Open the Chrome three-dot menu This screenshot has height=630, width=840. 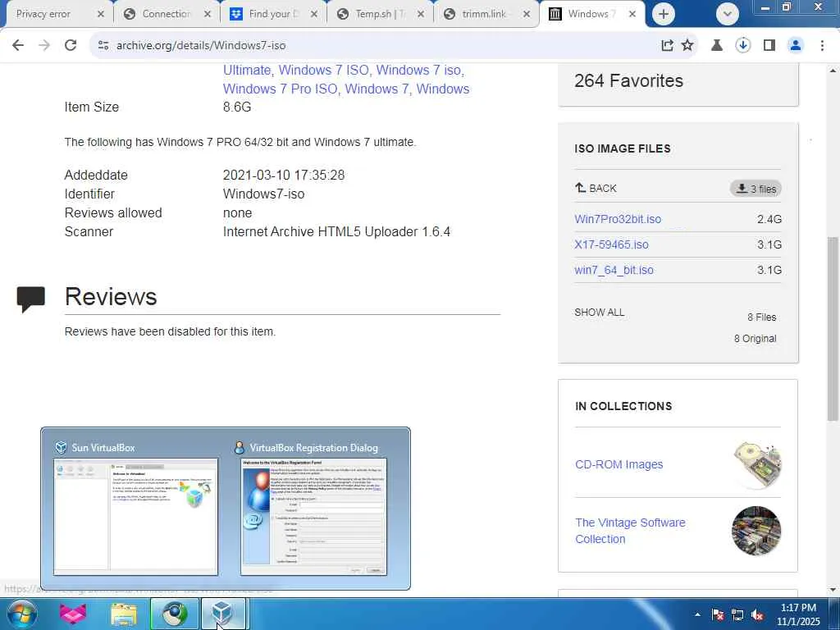pos(822,46)
